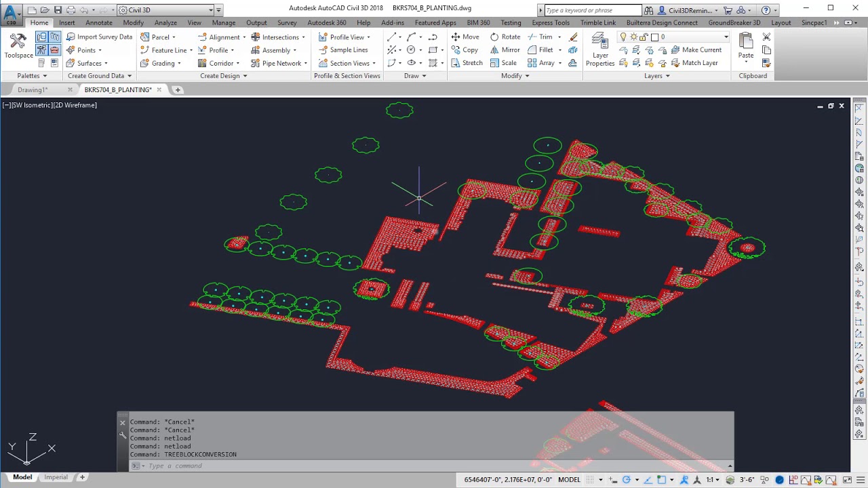Click the Cut scissors icon in Clipboard
This screenshot has width=868, height=488.
pos(766,37)
